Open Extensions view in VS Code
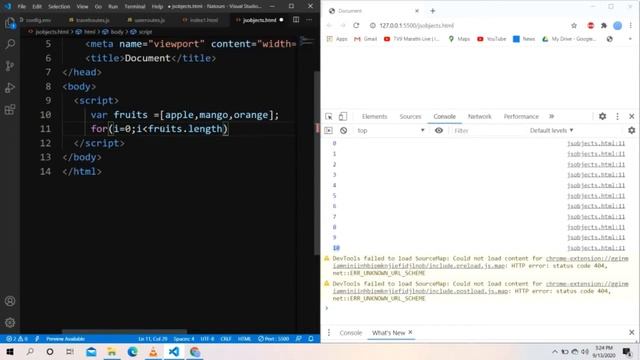Viewport: 640px width, 360px height. coord(10,109)
